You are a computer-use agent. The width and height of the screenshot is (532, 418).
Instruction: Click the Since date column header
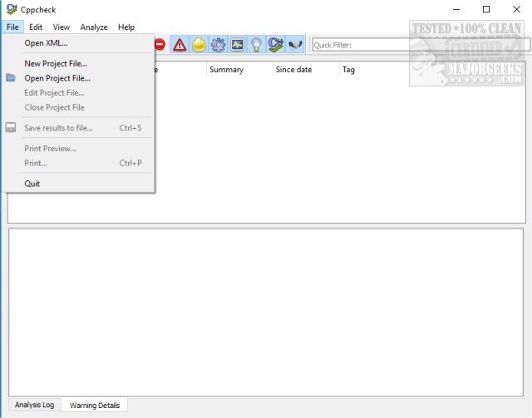pyautogui.click(x=306, y=70)
